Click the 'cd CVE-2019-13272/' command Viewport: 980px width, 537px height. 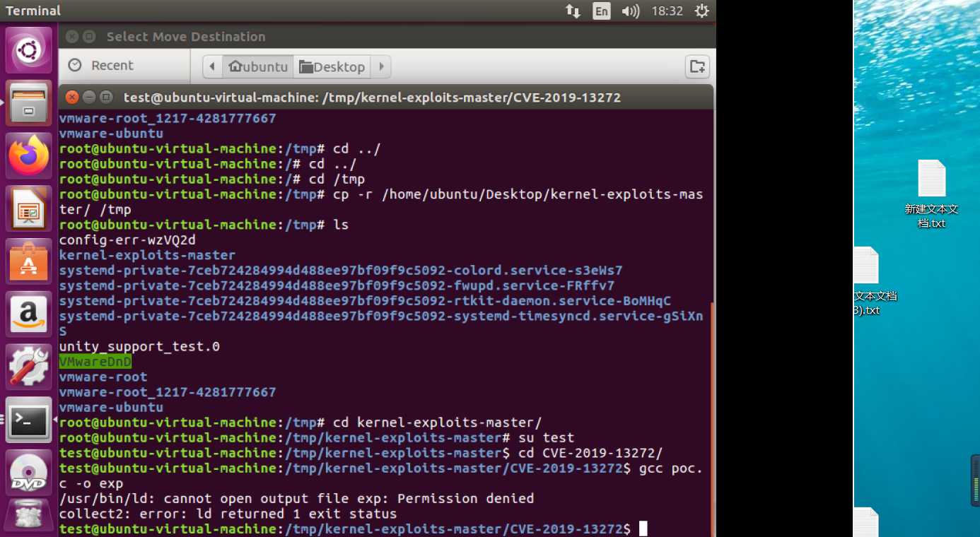tap(590, 453)
